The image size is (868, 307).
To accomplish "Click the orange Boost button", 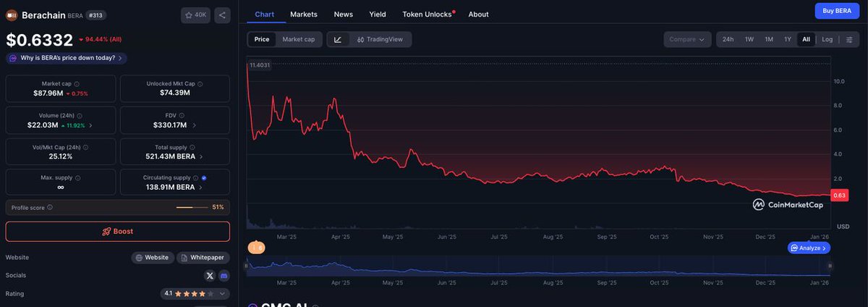I will coord(118,231).
